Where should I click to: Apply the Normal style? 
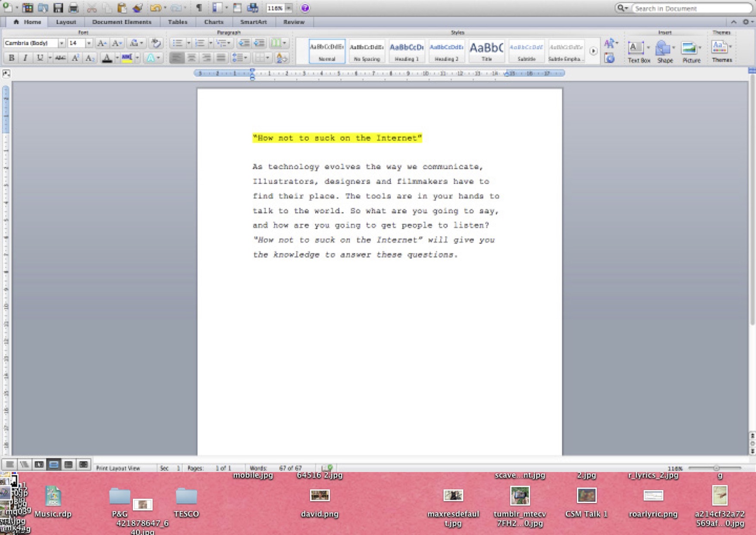point(327,51)
